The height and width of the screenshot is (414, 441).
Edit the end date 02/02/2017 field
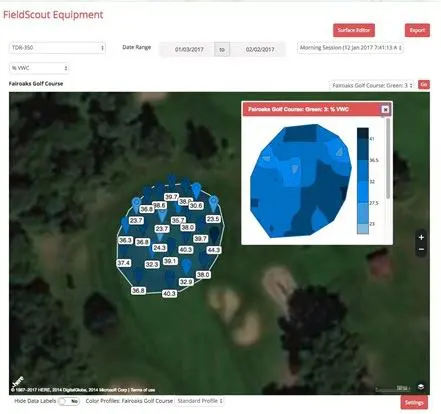point(257,49)
